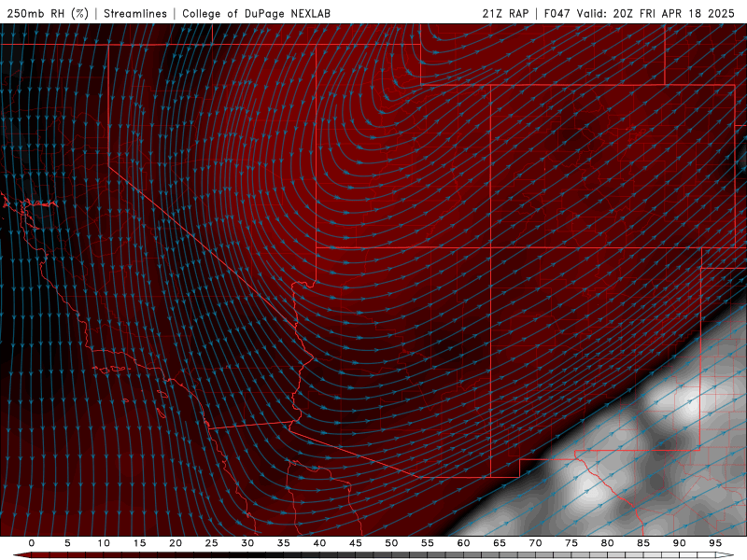Select the "Streamlines" label in the header
The image size is (747, 560).
coord(135,13)
